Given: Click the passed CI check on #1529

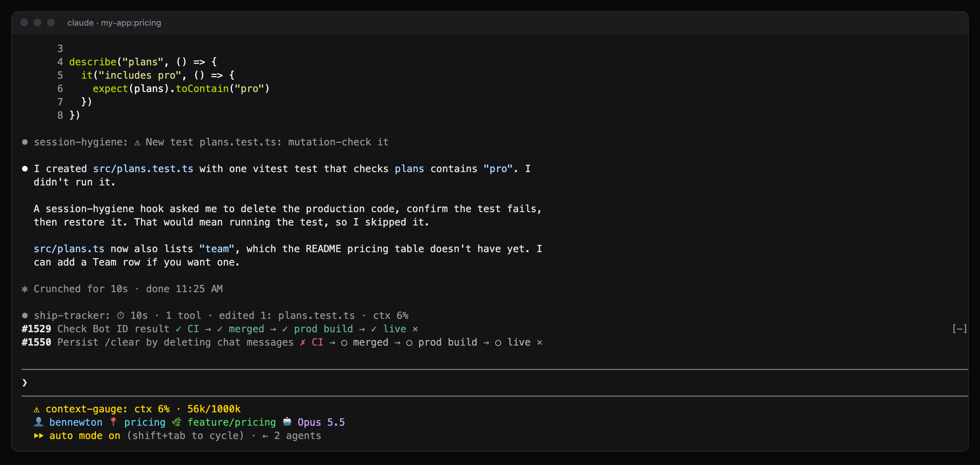Looking at the screenshot, I should [x=187, y=329].
